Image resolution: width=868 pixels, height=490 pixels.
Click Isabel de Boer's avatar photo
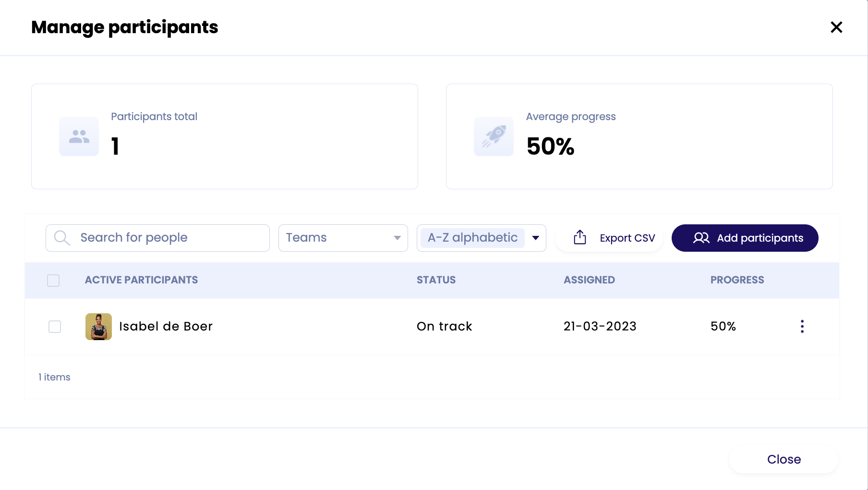click(98, 327)
